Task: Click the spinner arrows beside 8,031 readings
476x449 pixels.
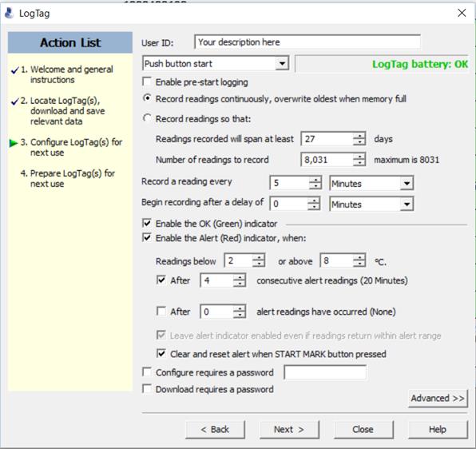Action: point(359,159)
